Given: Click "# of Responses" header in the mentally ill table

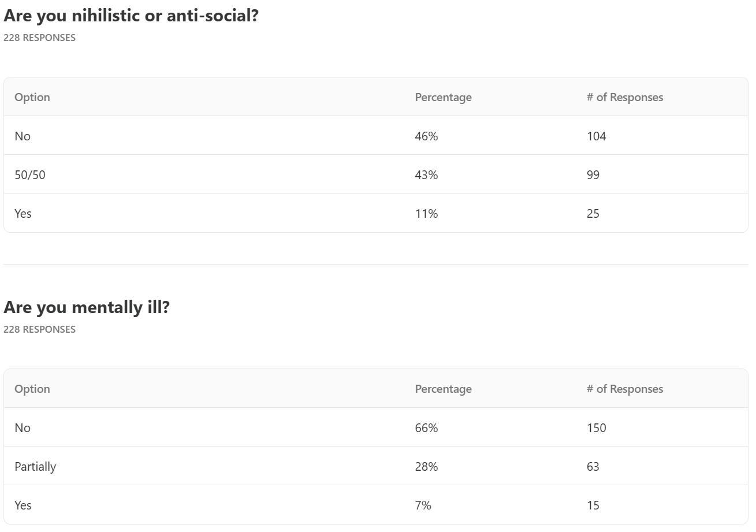Looking at the screenshot, I should [624, 389].
